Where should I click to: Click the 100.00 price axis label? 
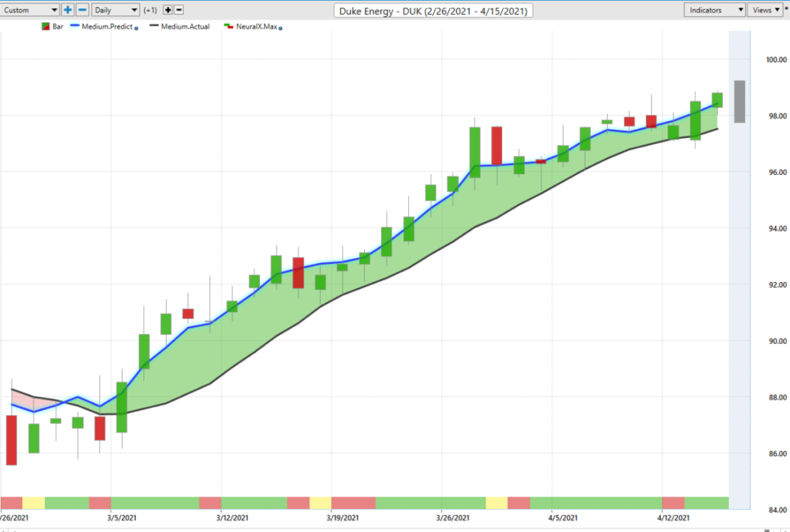pyautogui.click(x=776, y=60)
